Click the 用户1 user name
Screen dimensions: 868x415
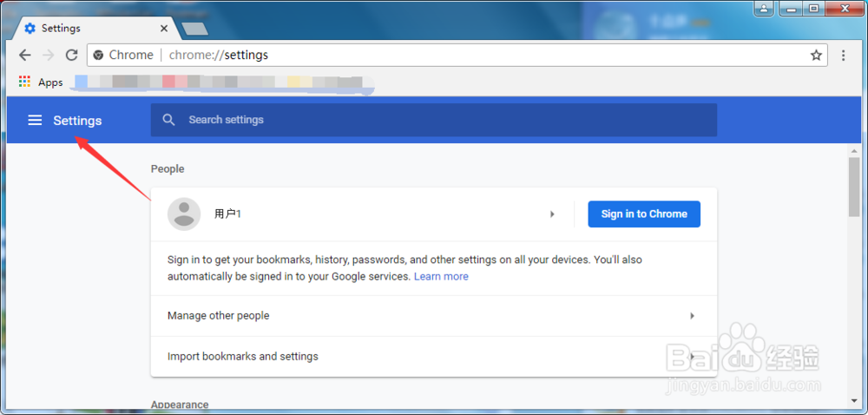tap(227, 214)
